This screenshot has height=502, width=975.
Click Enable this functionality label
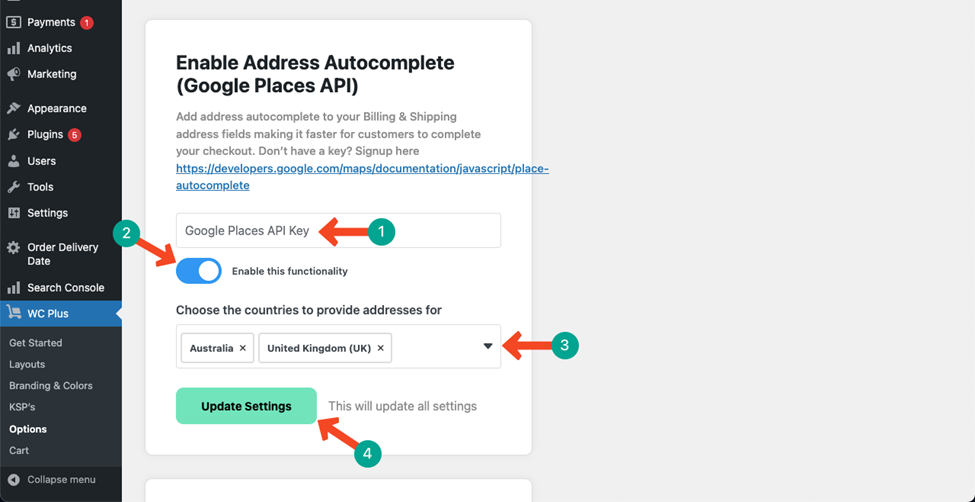[x=290, y=271]
